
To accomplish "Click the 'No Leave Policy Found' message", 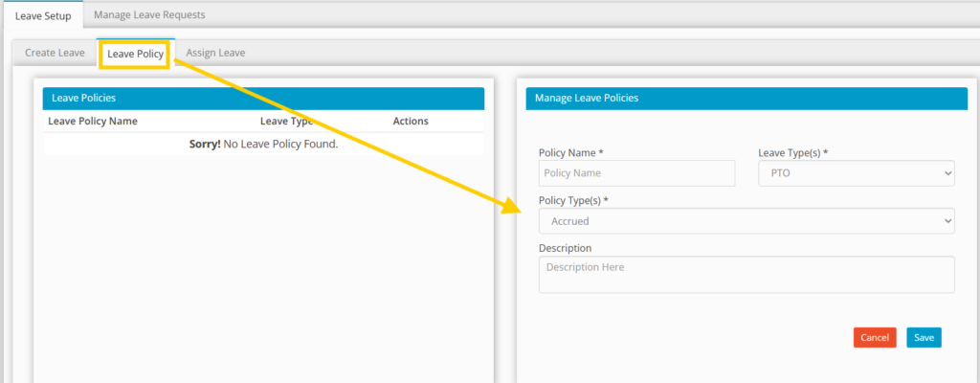I will coord(263,145).
